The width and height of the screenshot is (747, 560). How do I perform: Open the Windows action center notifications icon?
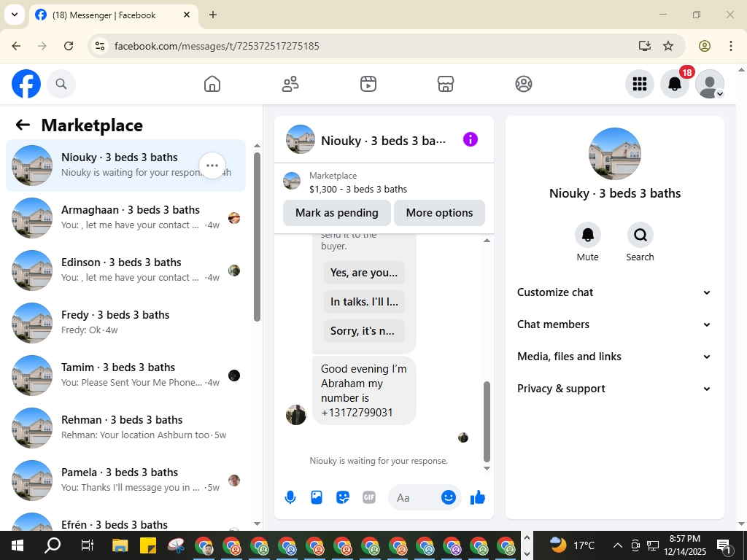click(x=724, y=545)
